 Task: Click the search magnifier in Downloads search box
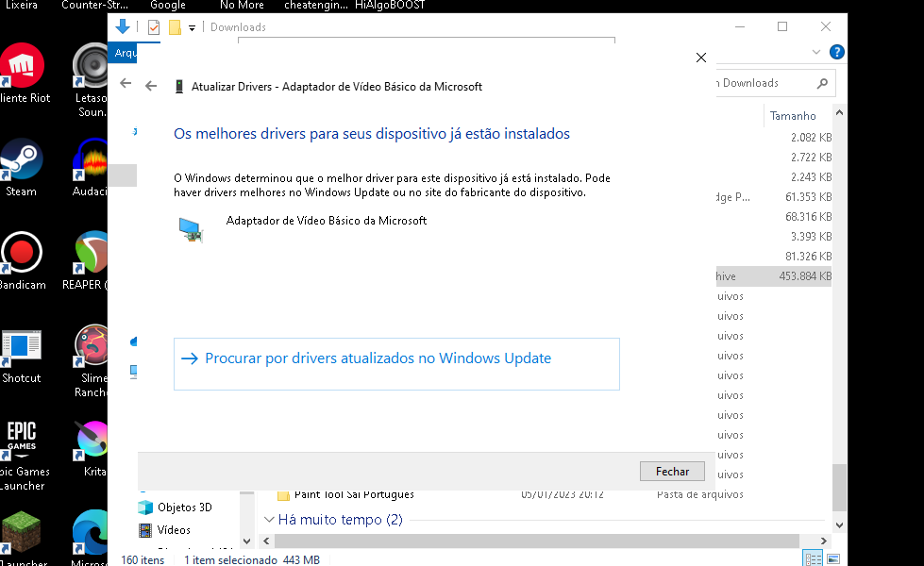(x=822, y=84)
